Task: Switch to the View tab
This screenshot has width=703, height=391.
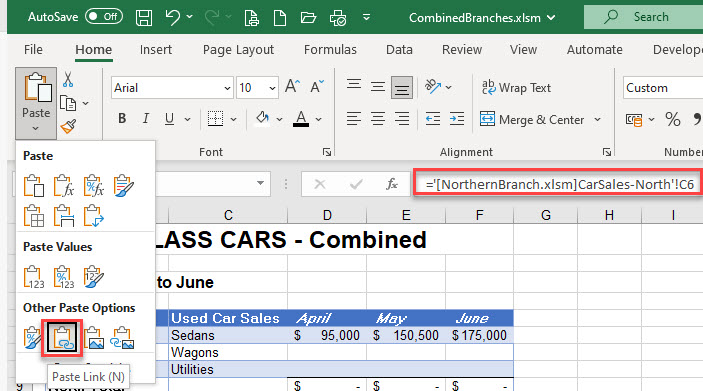Action: tap(523, 49)
